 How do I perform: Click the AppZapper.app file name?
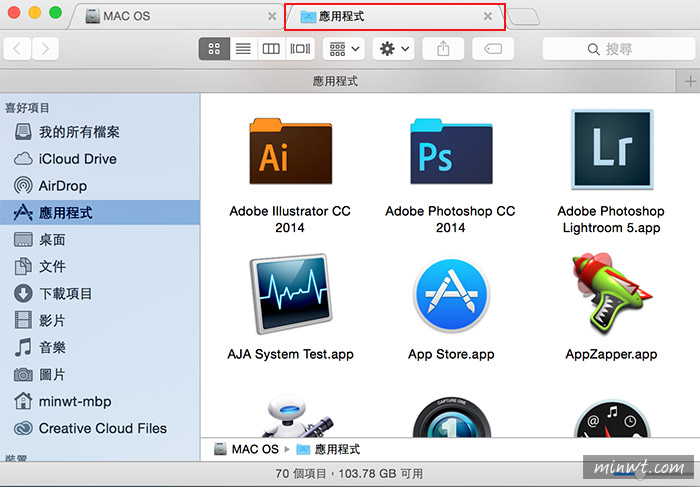pos(611,354)
